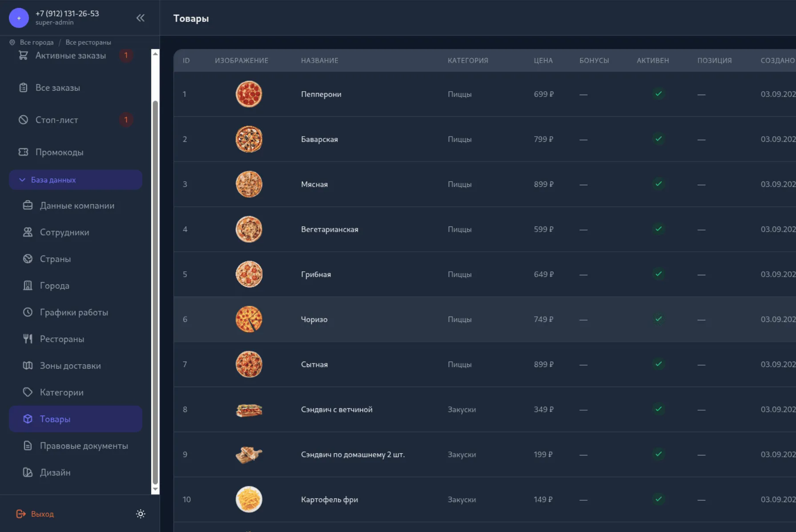796x532 pixels.
Task: Toggle active checkmark for Чоризо
Action: pos(659,319)
